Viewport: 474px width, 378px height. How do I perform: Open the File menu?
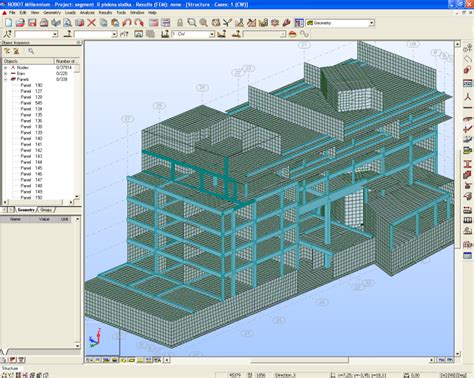tap(12, 13)
